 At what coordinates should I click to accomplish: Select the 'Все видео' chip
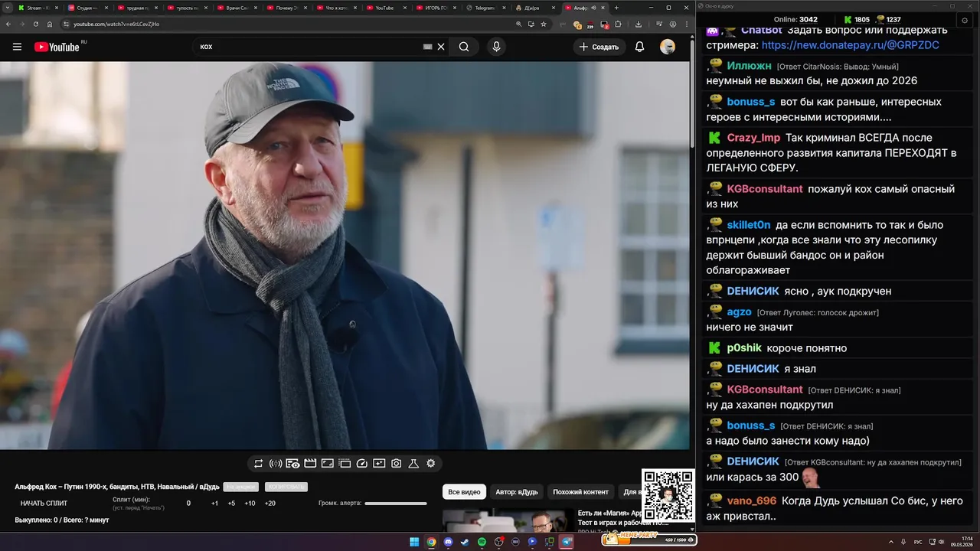point(464,491)
